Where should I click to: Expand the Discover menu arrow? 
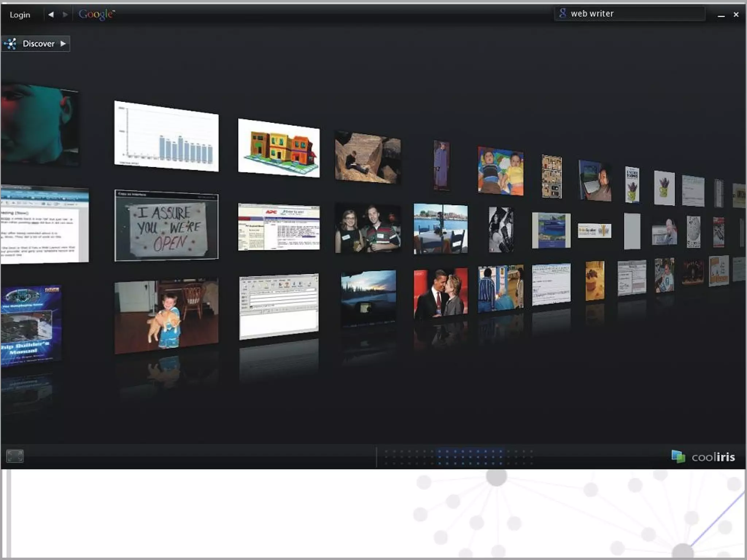63,44
